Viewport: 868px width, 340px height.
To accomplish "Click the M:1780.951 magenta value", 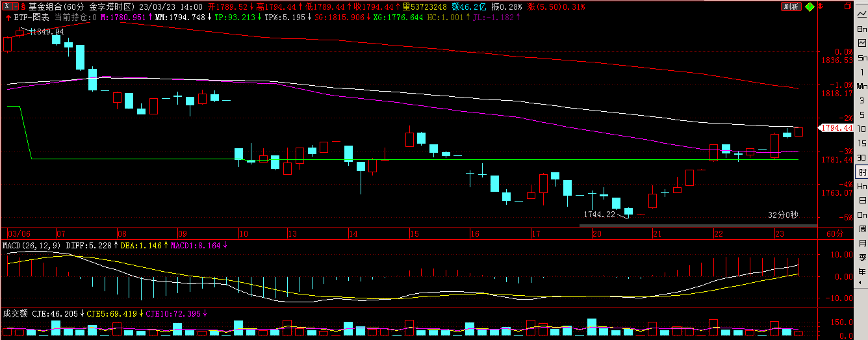I will click(123, 17).
